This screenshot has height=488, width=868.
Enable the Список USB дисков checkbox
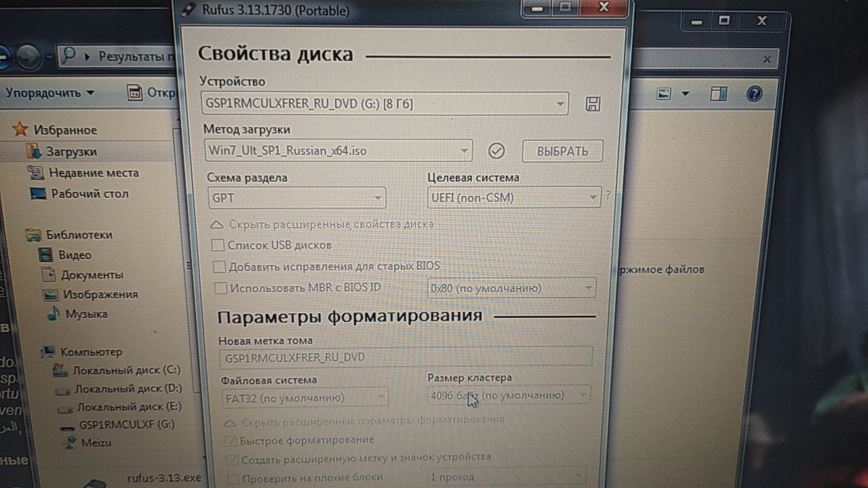pos(218,245)
